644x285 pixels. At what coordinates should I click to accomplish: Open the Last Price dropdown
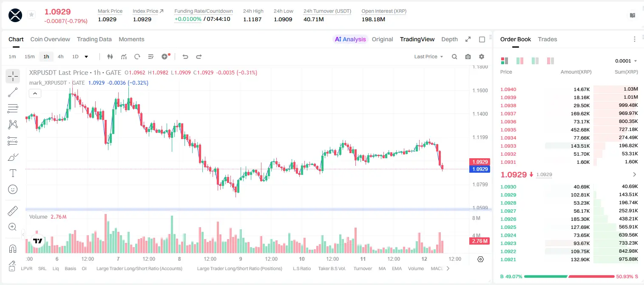click(x=428, y=57)
